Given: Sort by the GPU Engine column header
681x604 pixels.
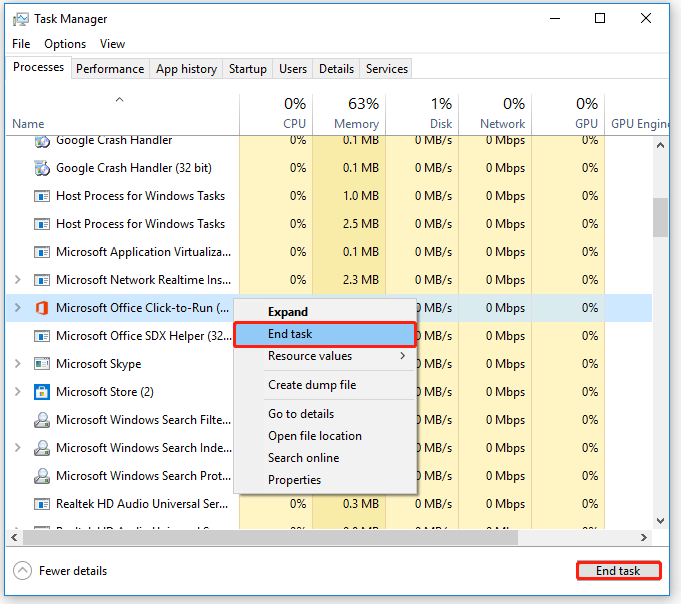Looking at the screenshot, I should point(638,114).
